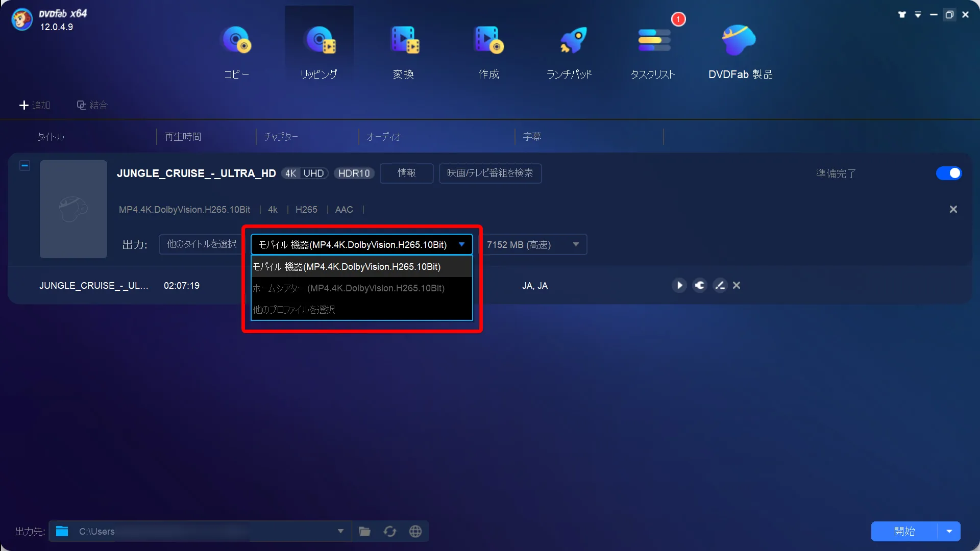Open DVDFab Products (DVDFab 製品)

pos(740,53)
